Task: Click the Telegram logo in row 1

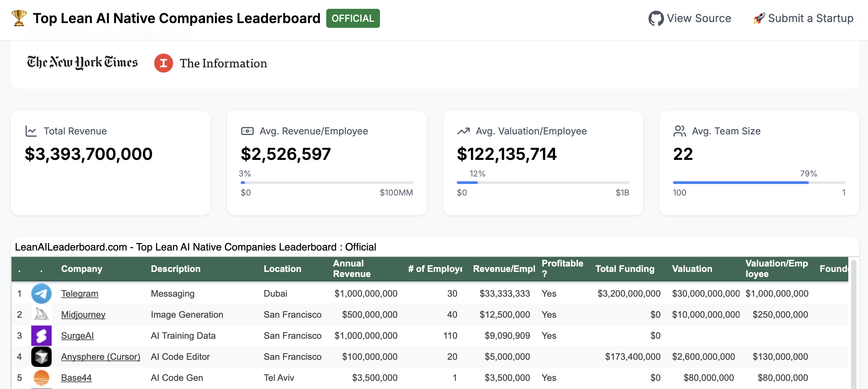Action: [41, 293]
